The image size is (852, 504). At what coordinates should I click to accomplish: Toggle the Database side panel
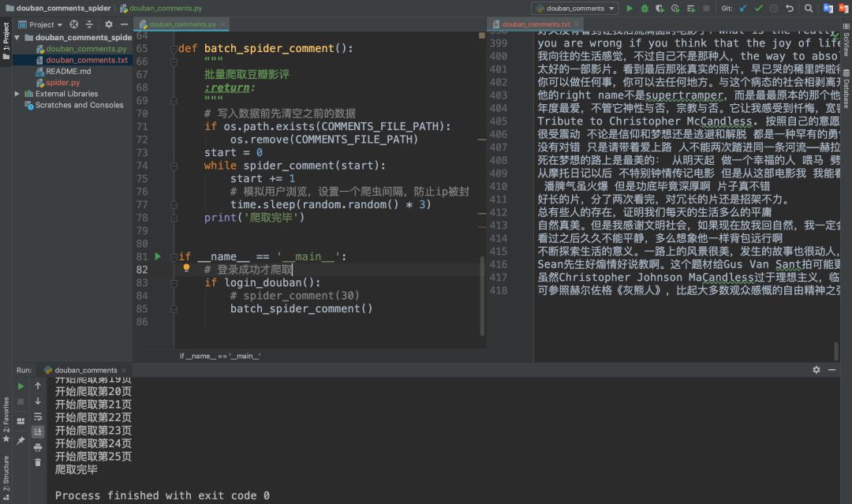pos(846,88)
